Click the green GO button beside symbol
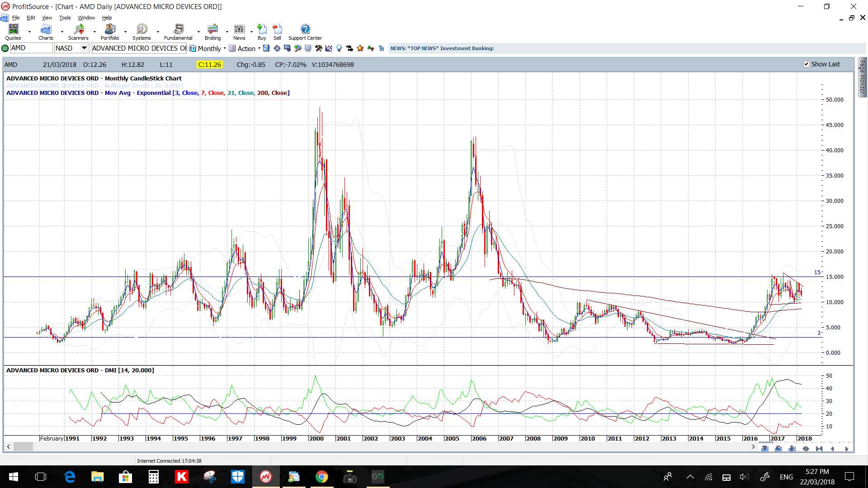 click(x=5, y=48)
